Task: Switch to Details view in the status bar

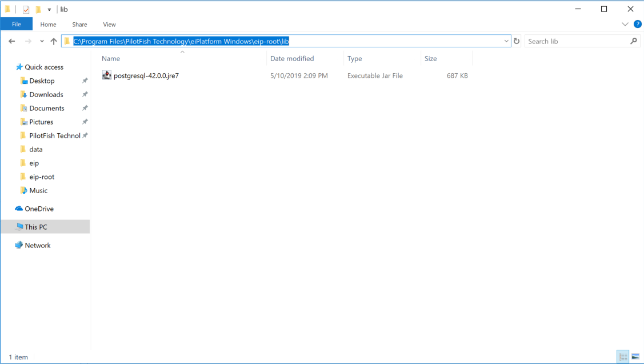Action: coord(623,357)
